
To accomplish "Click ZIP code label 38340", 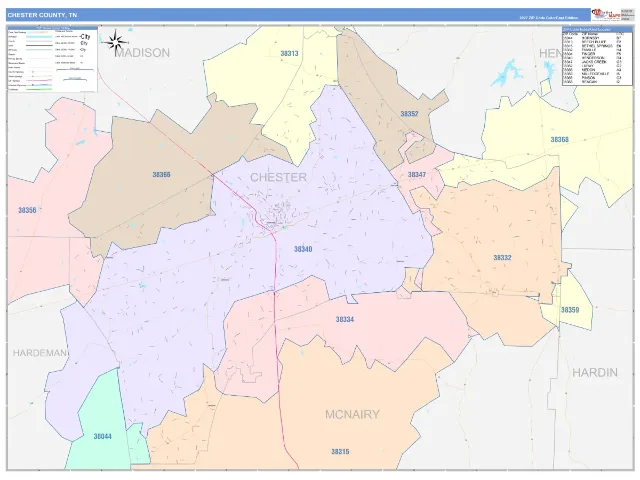I will click(303, 249).
